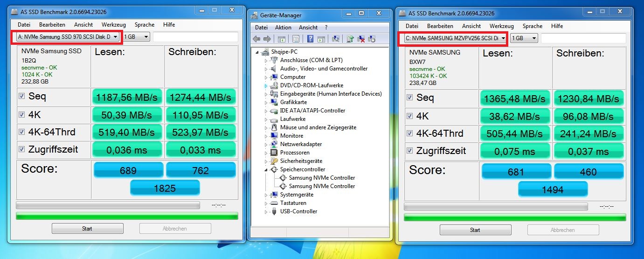Uncheck Zugriffszeit in the MZVPV256 benchmark window
The width and height of the screenshot is (644, 259).
[409, 151]
